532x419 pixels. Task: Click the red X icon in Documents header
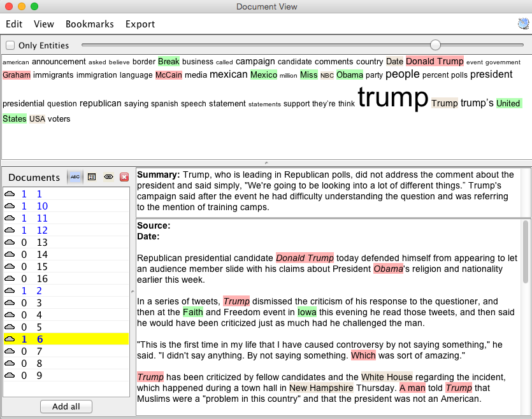tap(124, 177)
